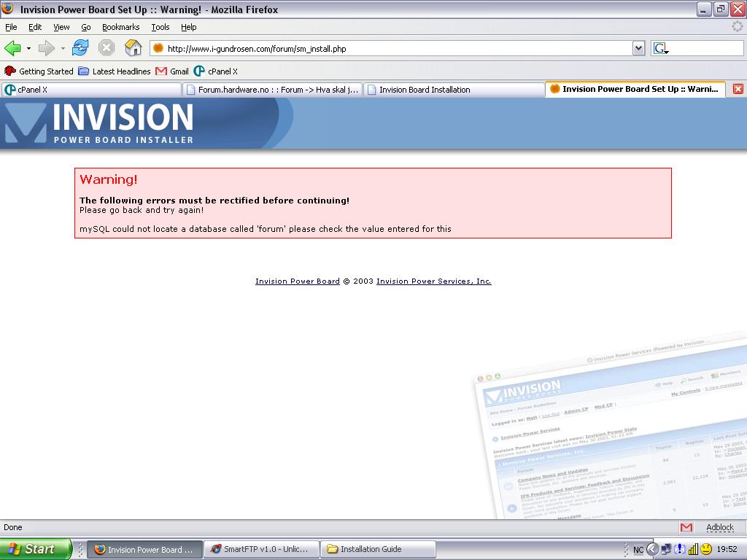
Task: Click the Please go back and try again text
Action: [x=142, y=210]
